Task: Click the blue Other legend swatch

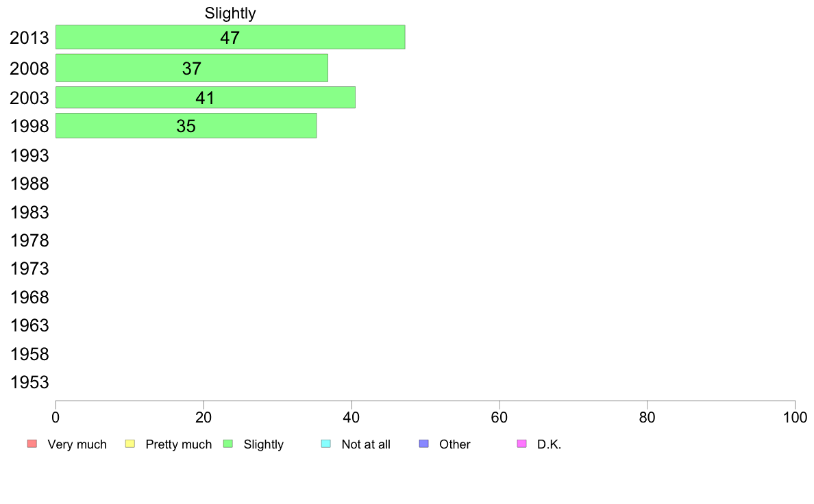Action: 424,444
